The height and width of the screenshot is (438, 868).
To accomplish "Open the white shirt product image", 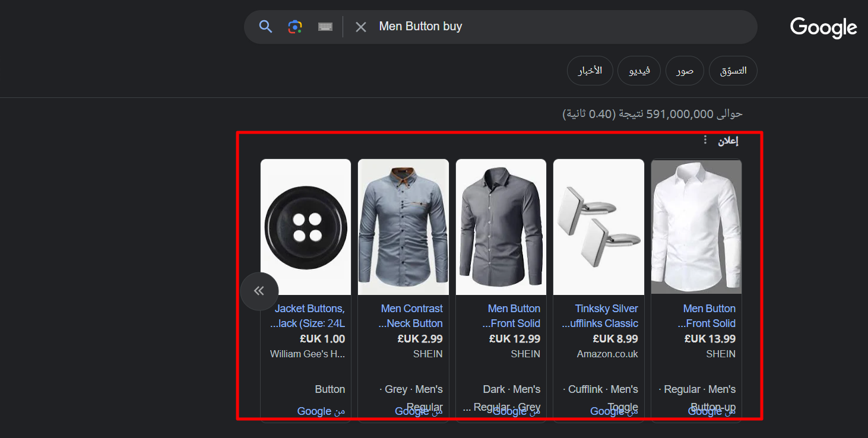I will tap(696, 227).
